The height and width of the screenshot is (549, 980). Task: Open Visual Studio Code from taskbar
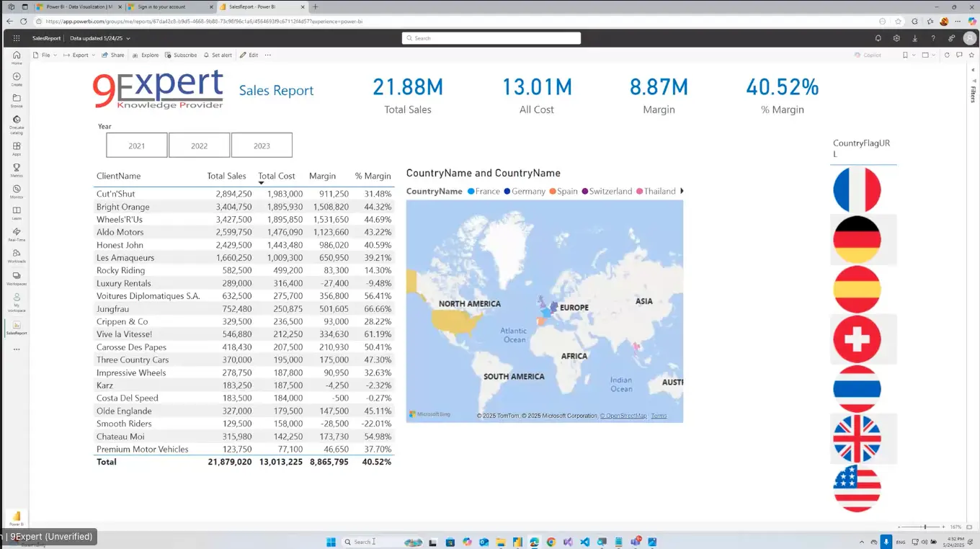[585, 542]
